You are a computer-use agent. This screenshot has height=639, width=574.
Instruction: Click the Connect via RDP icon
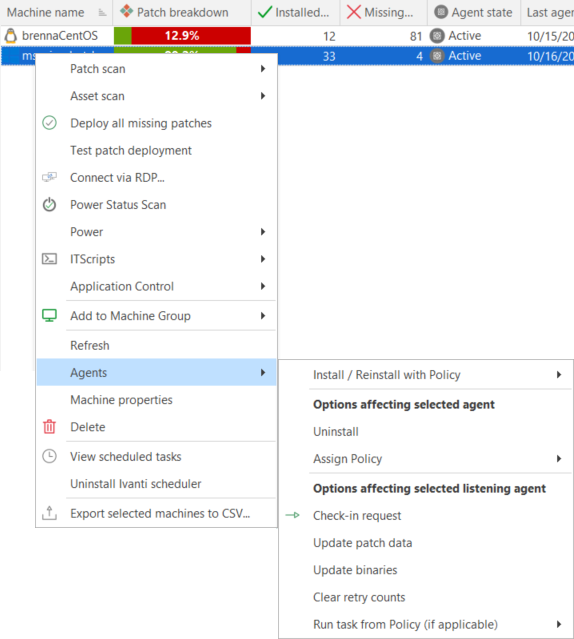click(x=49, y=177)
